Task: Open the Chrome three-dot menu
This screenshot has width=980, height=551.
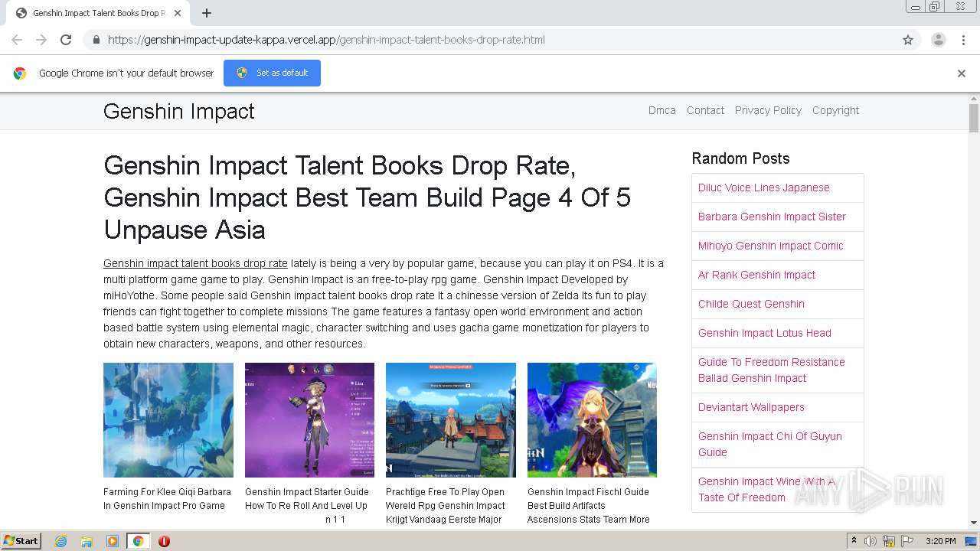Action: tap(963, 40)
